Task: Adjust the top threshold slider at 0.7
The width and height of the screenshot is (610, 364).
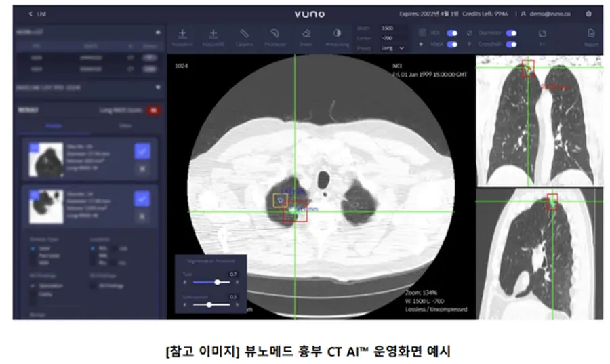Action: click(217, 281)
